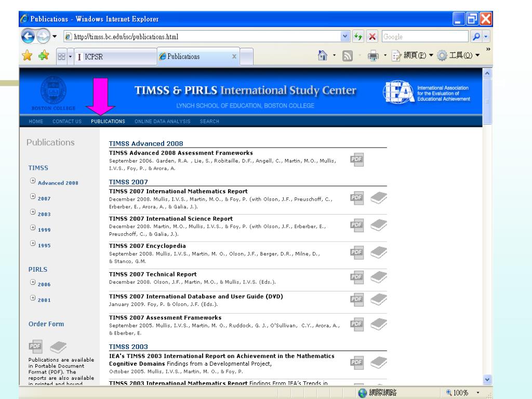This screenshot has width=532, height=399.
Task: Open the TIMSS 1999 sidebar link
Action: [x=44, y=230]
